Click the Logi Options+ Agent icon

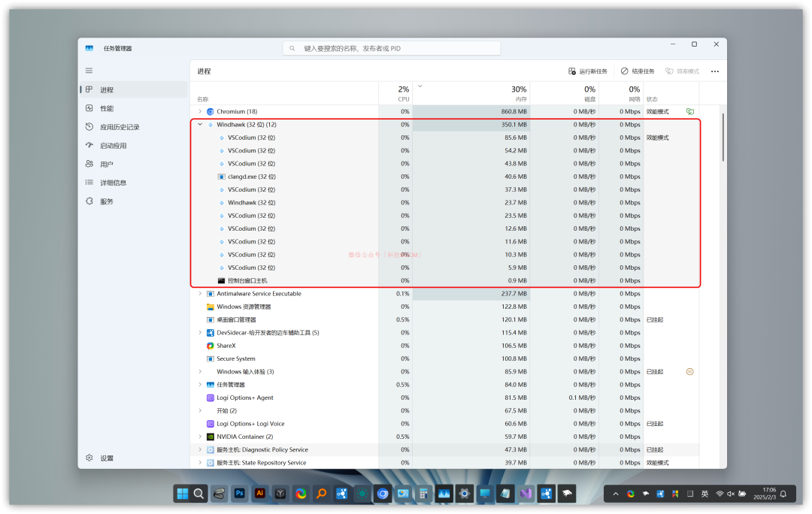211,398
